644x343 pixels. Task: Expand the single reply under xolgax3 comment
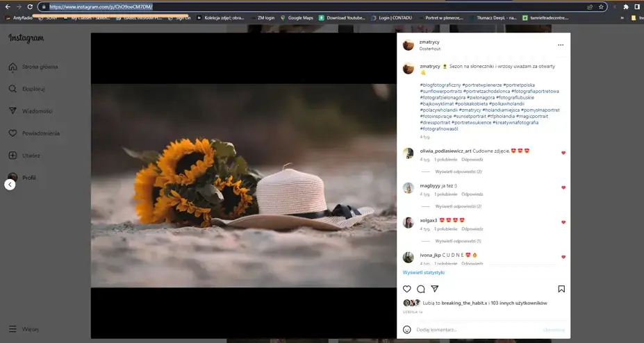458,241
